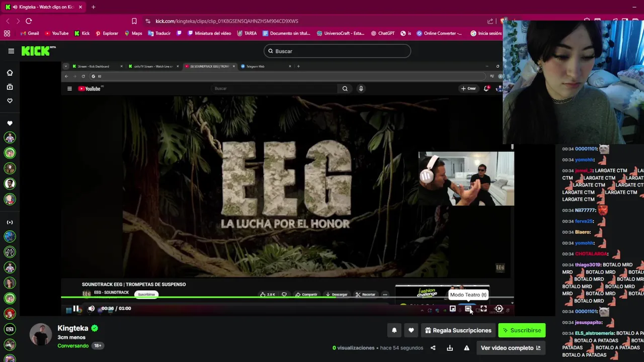Viewport: 644px width, 362px height.
Task: Click the kick.com address bar URL
Action: pyautogui.click(x=227, y=21)
